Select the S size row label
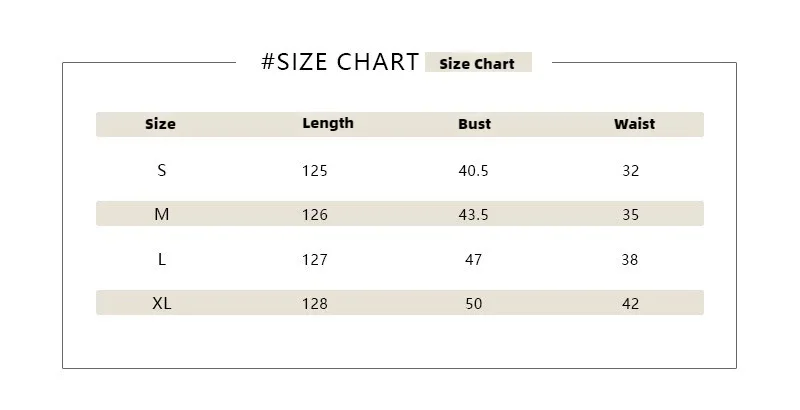 [162, 170]
